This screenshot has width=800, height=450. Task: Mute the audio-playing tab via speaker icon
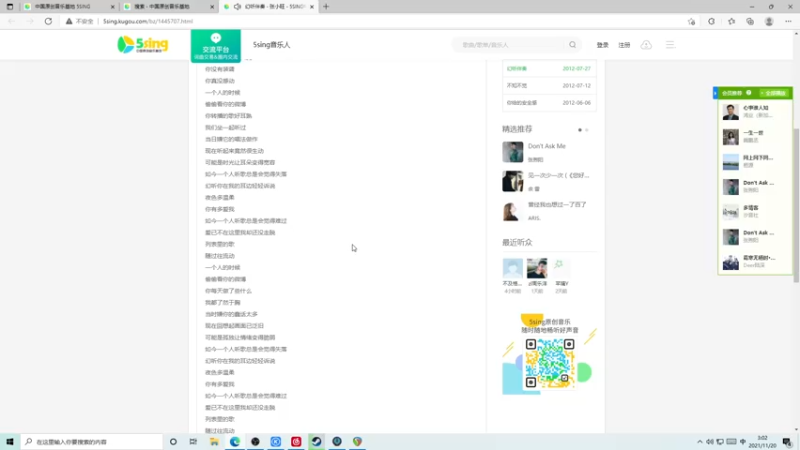tap(237, 7)
